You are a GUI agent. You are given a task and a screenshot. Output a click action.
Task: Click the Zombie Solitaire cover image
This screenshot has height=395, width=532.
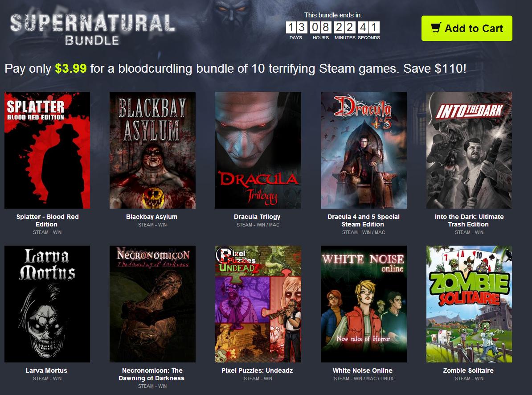pyautogui.click(x=469, y=304)
